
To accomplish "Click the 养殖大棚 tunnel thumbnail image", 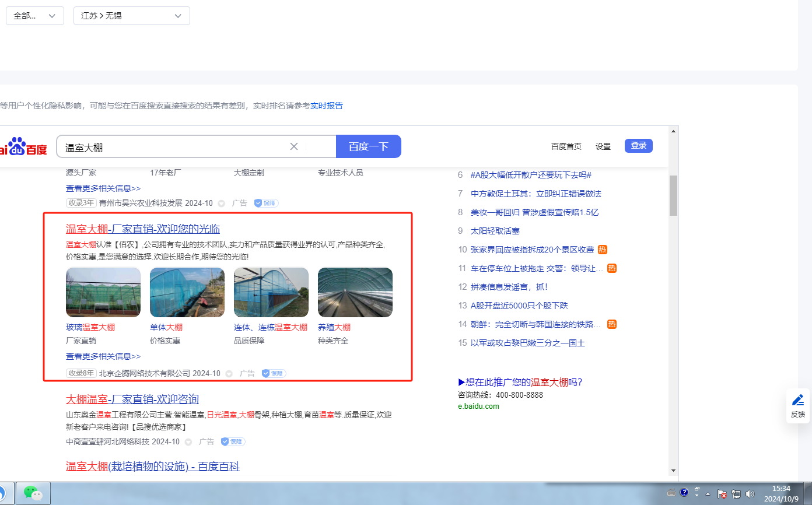I will click(x=355, y=292).
